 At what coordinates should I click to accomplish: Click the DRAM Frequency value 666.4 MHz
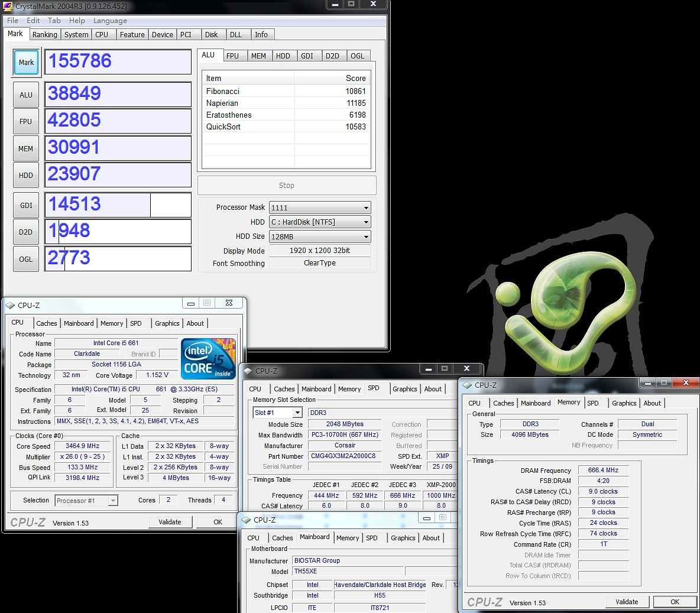(603, 470)
